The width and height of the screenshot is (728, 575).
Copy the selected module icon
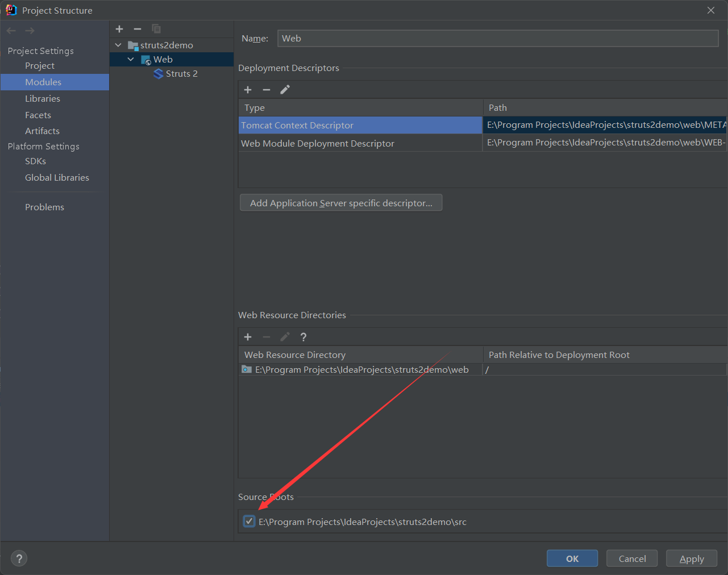pyautogui.click(x=156, y=29)
